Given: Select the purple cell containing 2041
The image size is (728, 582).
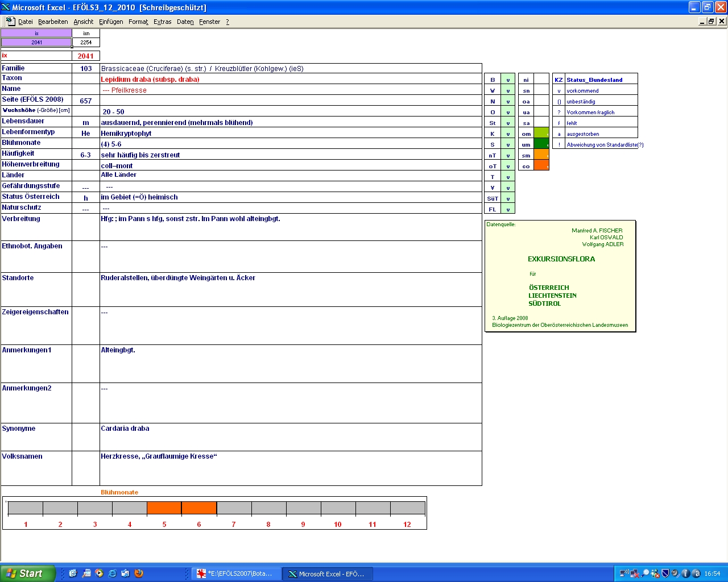Looking at the screenshot, I should pyautogui.click(x=36, y=43).
